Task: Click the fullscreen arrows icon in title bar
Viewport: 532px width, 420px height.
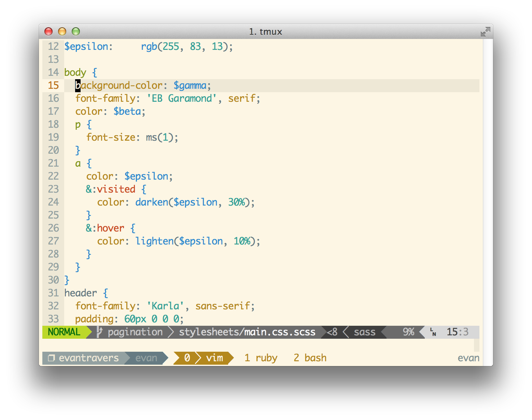Action: click(485, 32)
